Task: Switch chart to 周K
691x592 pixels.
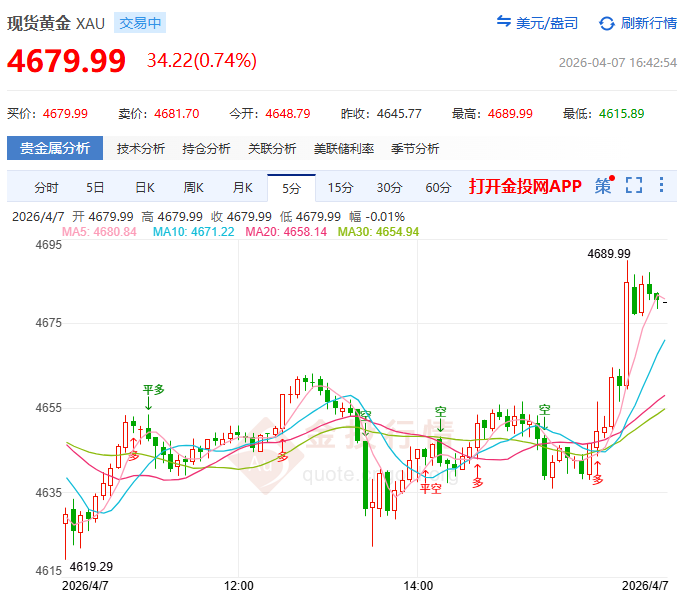Action: pos(193,188)
